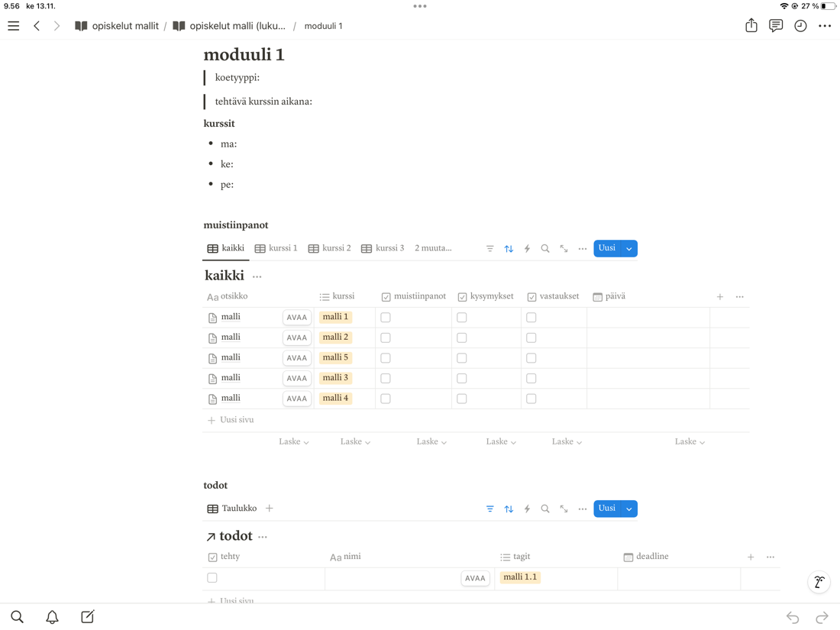Screen dimensions: 840x630
Task: Open database automations via the lightning icon
Action: point(527,248)
